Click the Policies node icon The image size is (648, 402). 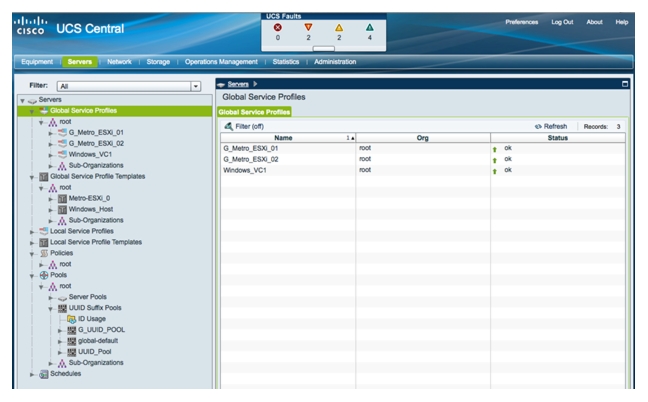(x=44, y=253)
